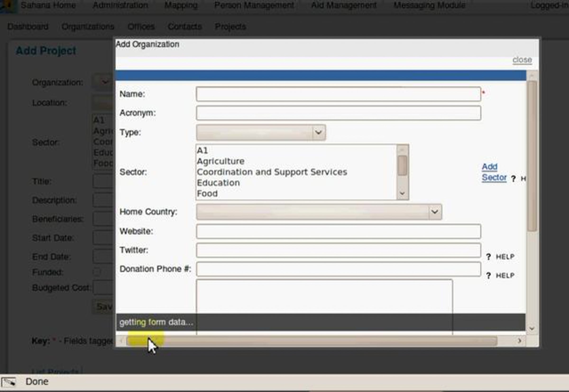Click the dialog vertical scrollbar down arrow
This screenshot has width=569, height=392.
click(x=532, y=329)
